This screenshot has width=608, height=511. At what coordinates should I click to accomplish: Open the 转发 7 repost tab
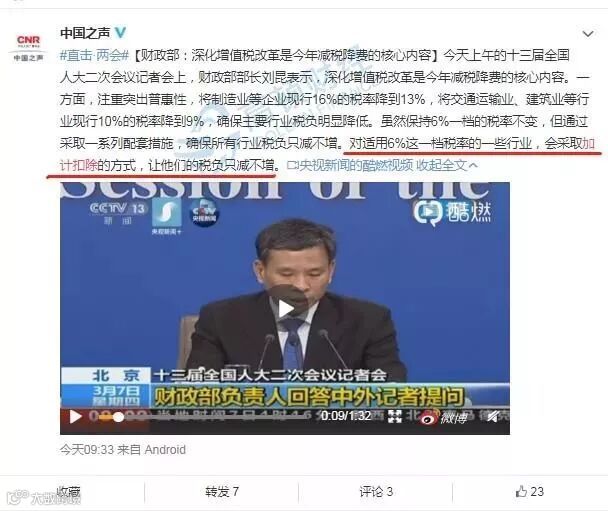click(222, 492)
